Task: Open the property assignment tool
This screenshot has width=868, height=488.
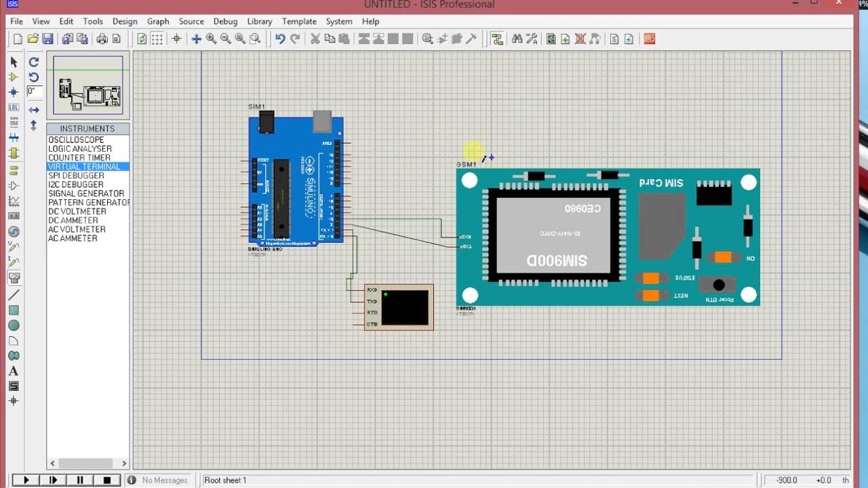Action: [x=531, y=39]
